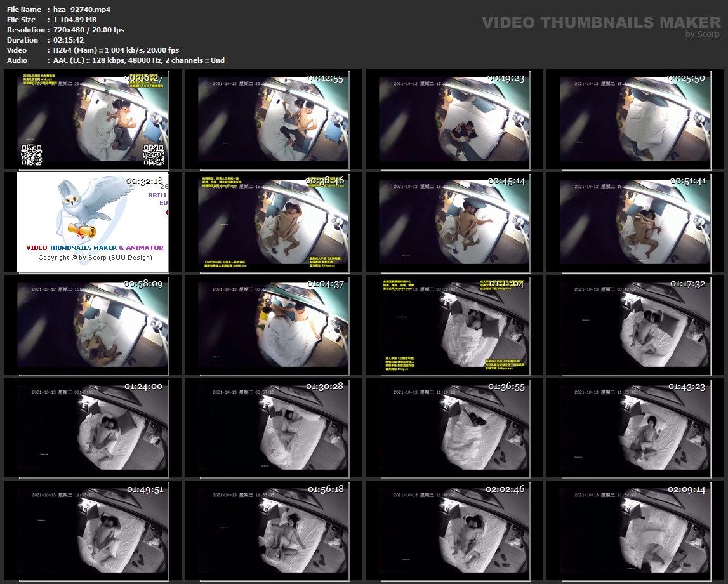The width and height of the screenshot is (728, 584).
Task: Click the 00:19:23 timestamp label
Action: pyautogui.click(x=506, y=79)
